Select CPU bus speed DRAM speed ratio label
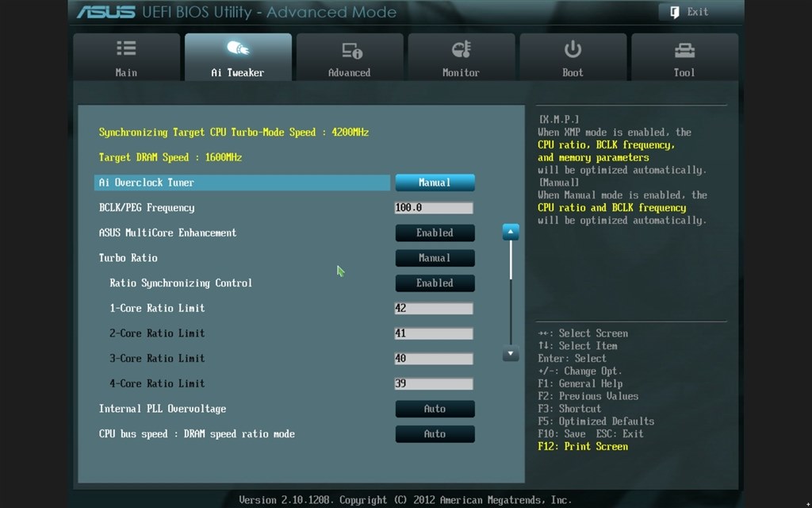This screenshot has height=508, width=812. pyautogui.click(x=197, y=434)
